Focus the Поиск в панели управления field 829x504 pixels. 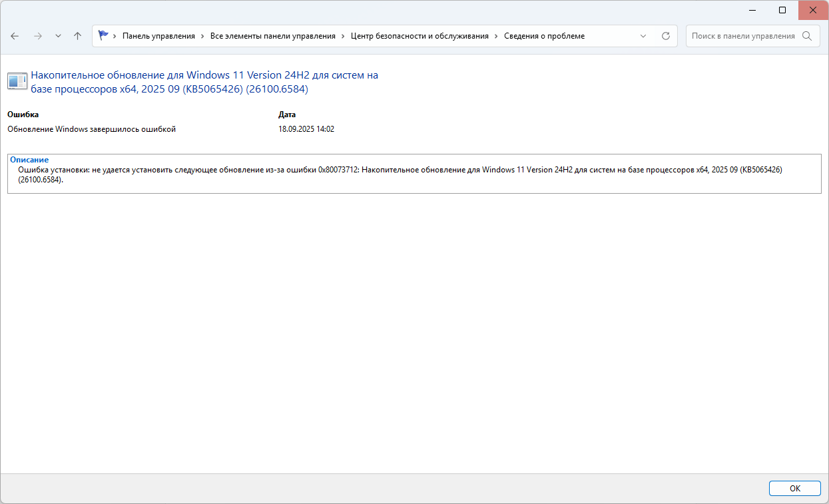[742, 36]
